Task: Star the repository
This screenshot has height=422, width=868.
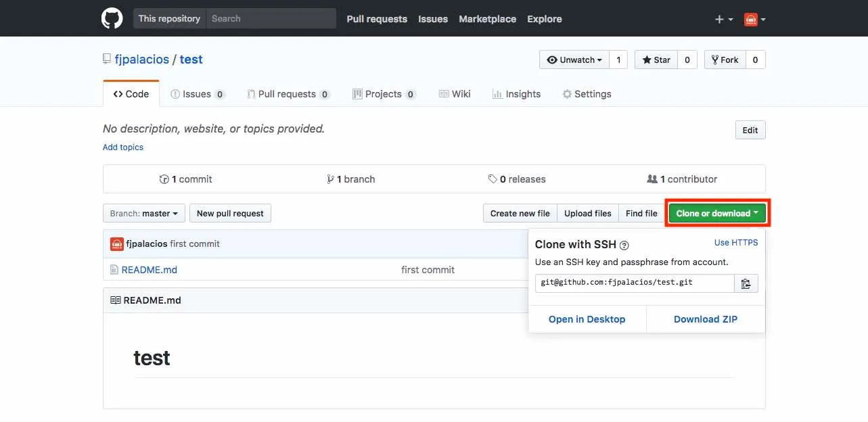Action: [x=656, y=60]
